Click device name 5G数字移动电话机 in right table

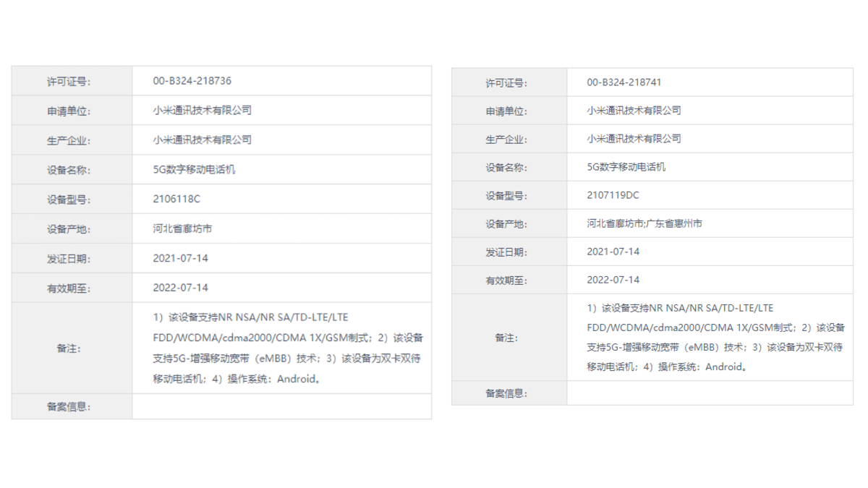click(626, 166)
